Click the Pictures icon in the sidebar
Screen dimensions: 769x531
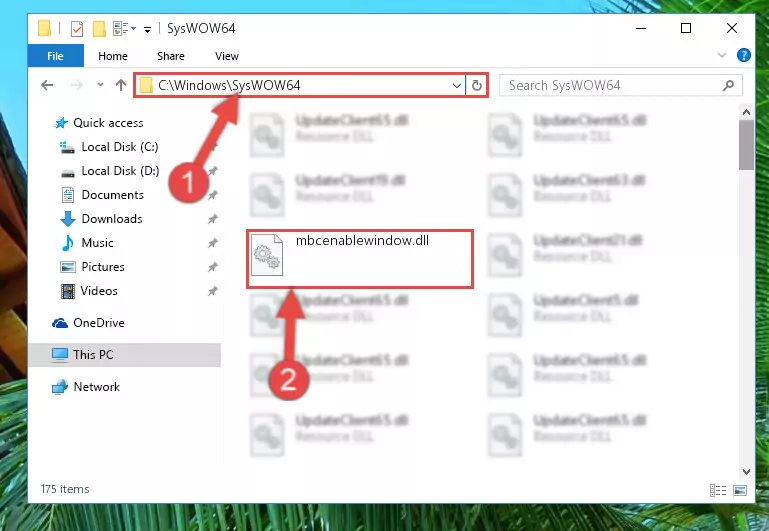point(68,267)
